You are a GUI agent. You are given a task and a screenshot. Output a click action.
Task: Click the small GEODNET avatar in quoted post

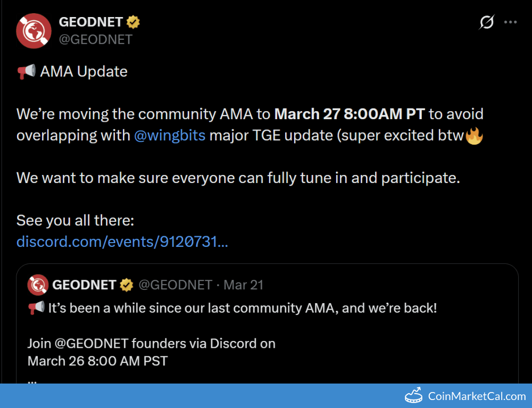(38, 285)
